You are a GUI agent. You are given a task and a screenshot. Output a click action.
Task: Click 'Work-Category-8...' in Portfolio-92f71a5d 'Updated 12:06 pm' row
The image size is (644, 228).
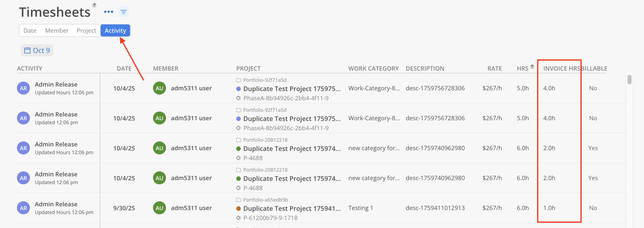click(x=374, y=118)
